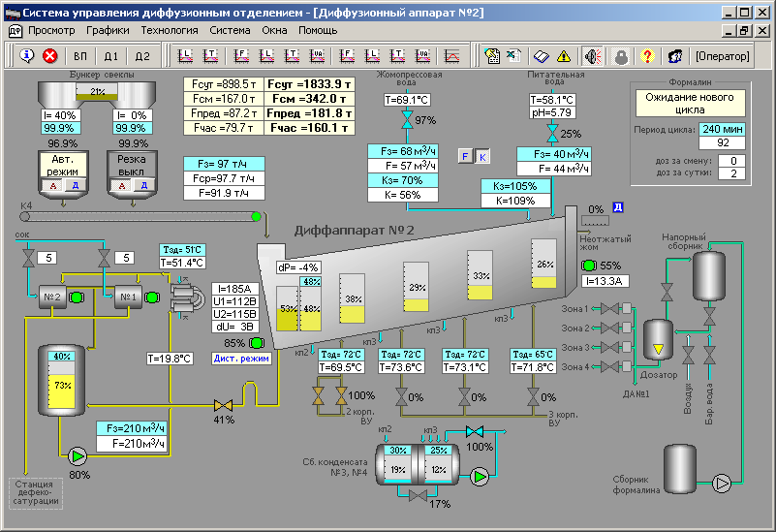Click the valve labeled 41%
The width and height of the screenshot is (776, 532).
coord(223,405)
